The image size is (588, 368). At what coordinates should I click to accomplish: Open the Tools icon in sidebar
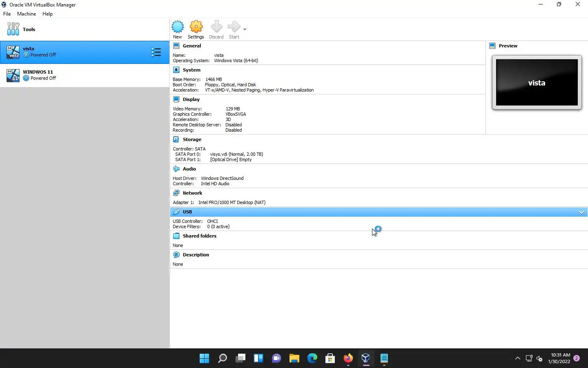(x=13, y=29)
